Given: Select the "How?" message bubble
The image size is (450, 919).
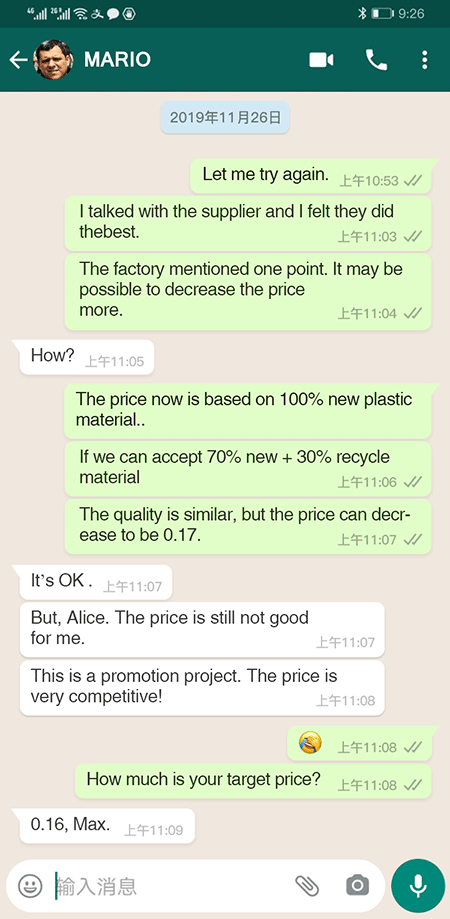Looking at the screenshot, I should coord(87,357).
